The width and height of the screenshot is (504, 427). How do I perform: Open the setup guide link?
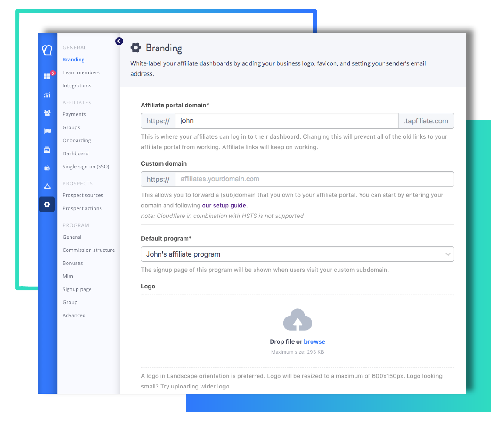(x=224, y=205)
